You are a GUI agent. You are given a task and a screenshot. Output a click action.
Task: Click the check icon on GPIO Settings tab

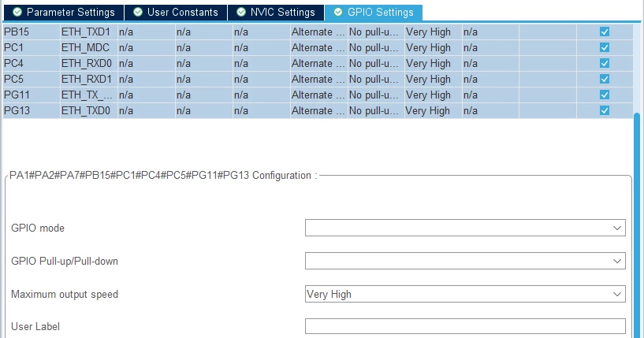click(x=338, y=13)
